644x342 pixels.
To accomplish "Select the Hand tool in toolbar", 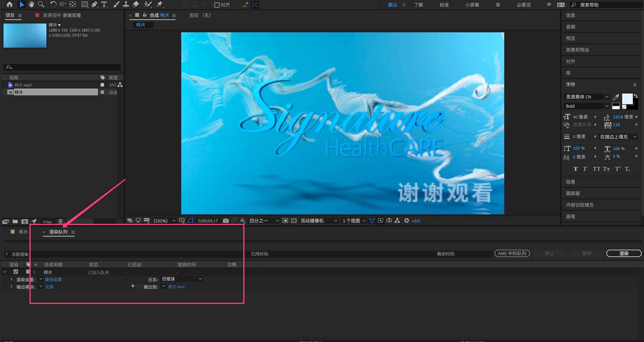I will [x=31, y=4].
